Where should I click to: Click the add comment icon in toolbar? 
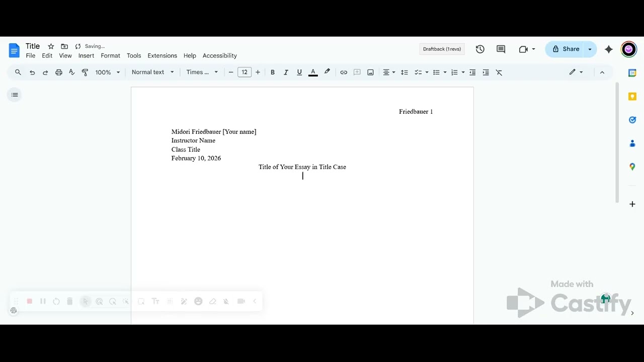[x=357, y=72]
